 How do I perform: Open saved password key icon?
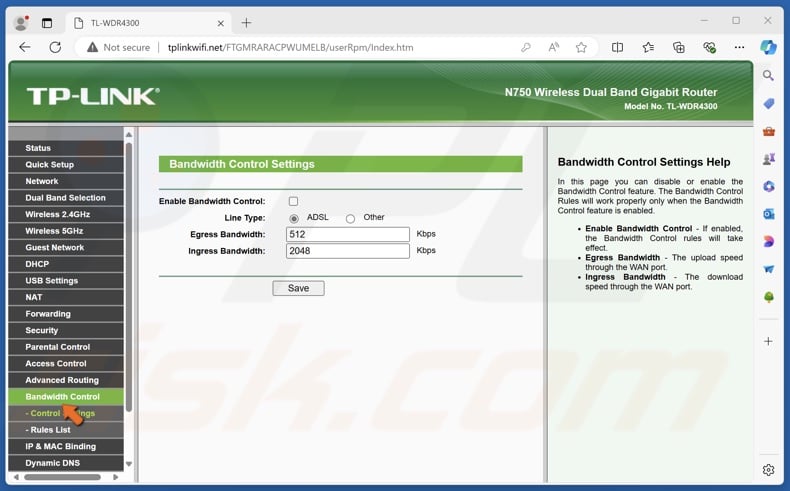[525, 47]
